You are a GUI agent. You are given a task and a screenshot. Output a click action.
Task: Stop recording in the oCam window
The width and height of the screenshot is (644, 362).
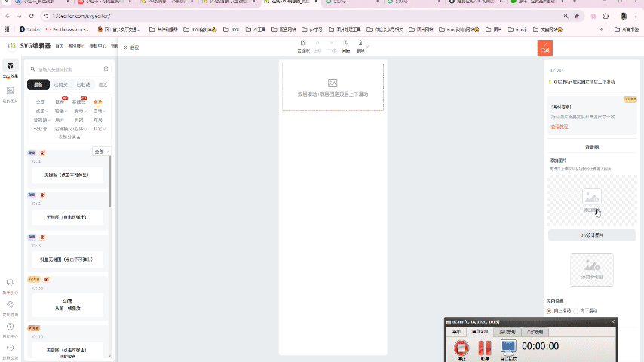(462, 348)
